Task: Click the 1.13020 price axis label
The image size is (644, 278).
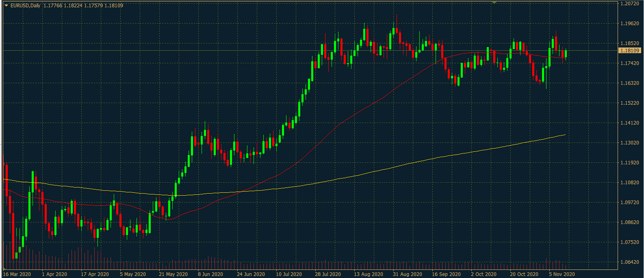Action: tap(630, 143)
